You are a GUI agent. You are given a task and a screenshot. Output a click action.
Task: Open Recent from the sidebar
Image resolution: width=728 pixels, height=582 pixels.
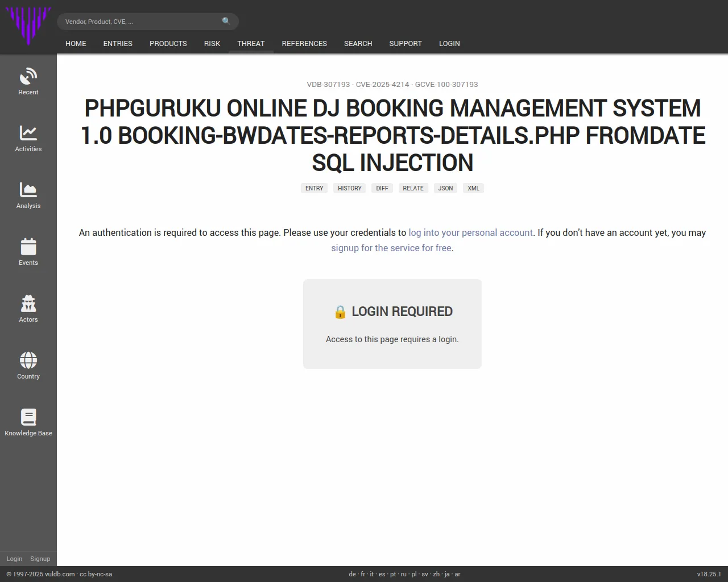pos(28,81)
